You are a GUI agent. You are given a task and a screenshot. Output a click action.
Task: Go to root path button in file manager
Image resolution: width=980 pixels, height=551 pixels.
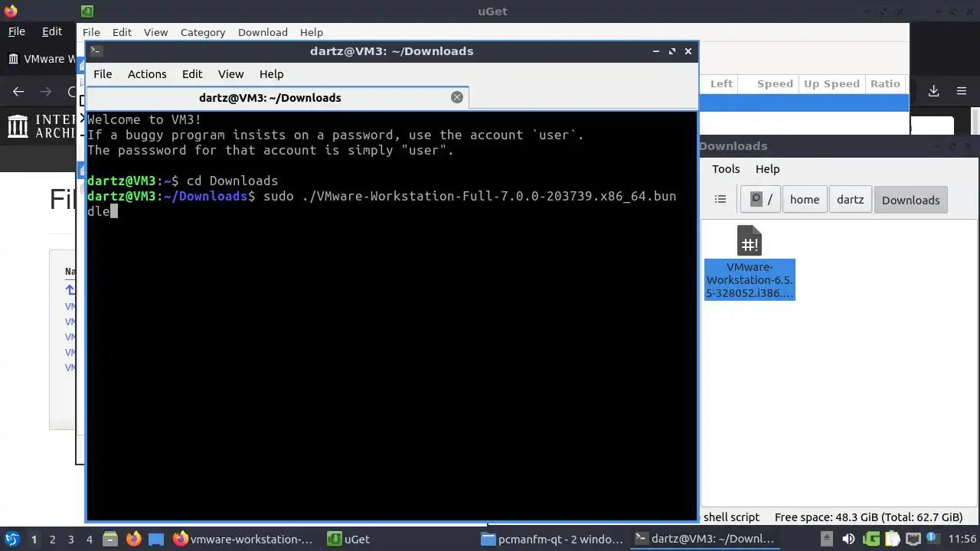[x=760, y=199]
